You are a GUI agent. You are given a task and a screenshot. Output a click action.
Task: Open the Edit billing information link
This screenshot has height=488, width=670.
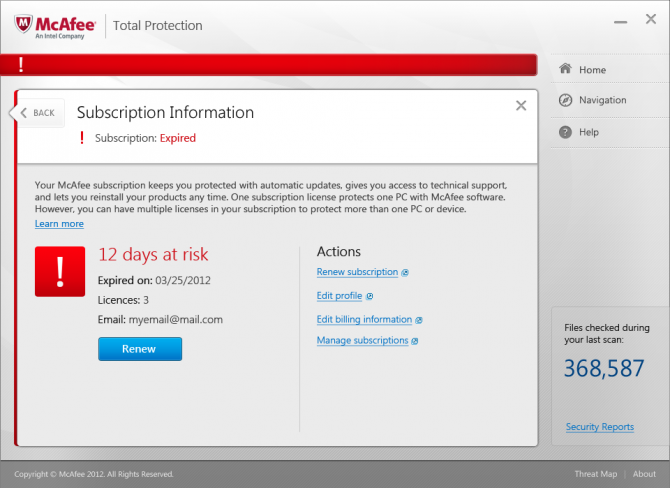[364, 319]
